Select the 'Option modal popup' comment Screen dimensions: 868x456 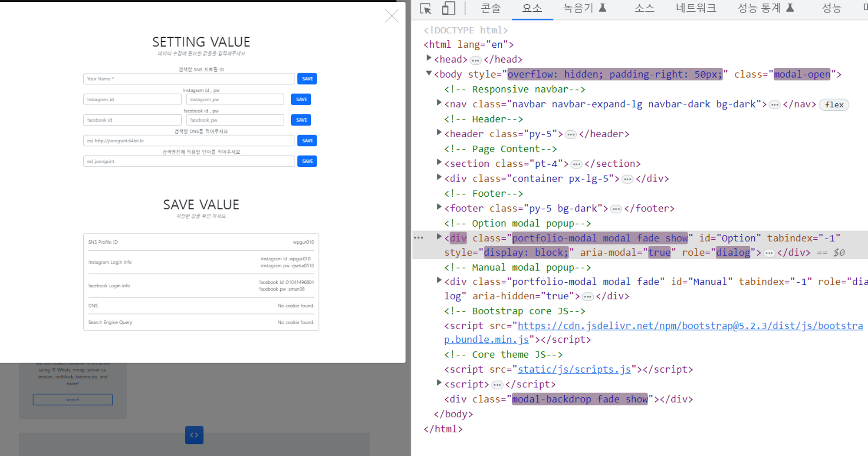click(517, 223)
